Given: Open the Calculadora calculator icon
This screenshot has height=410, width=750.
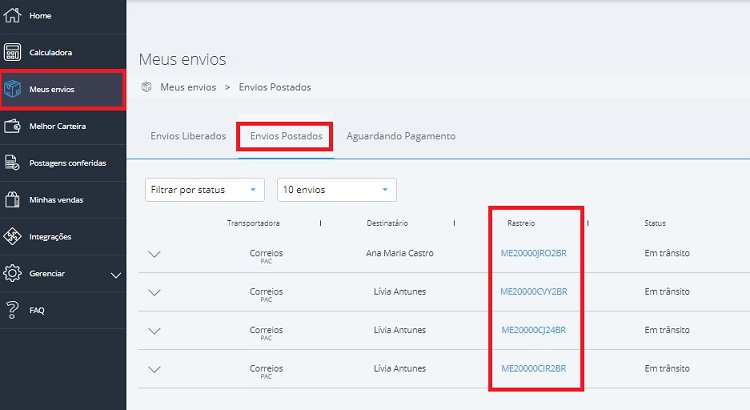Looking at the screenshot, I should point(12,52).
